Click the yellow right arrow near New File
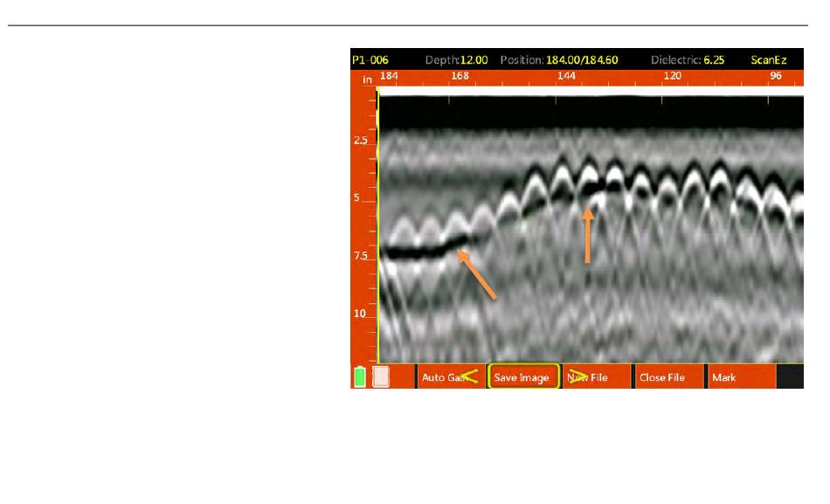The image size is (830, 504). point(578,376)
